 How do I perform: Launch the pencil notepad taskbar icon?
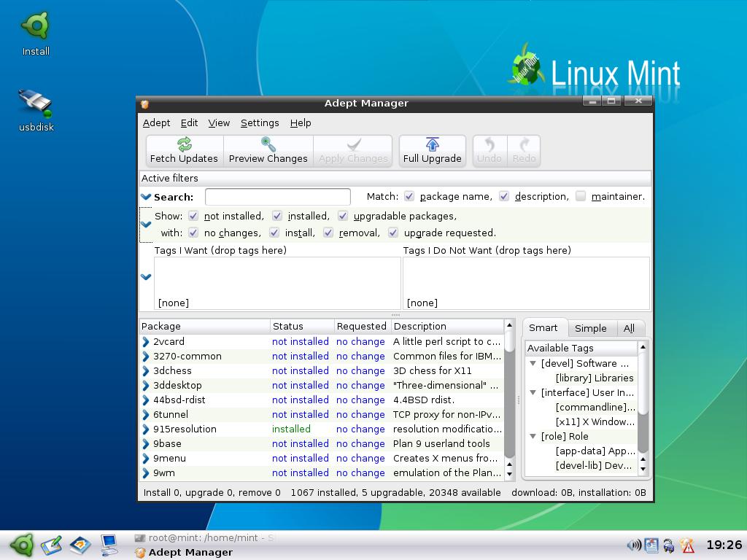coord(52,545)
